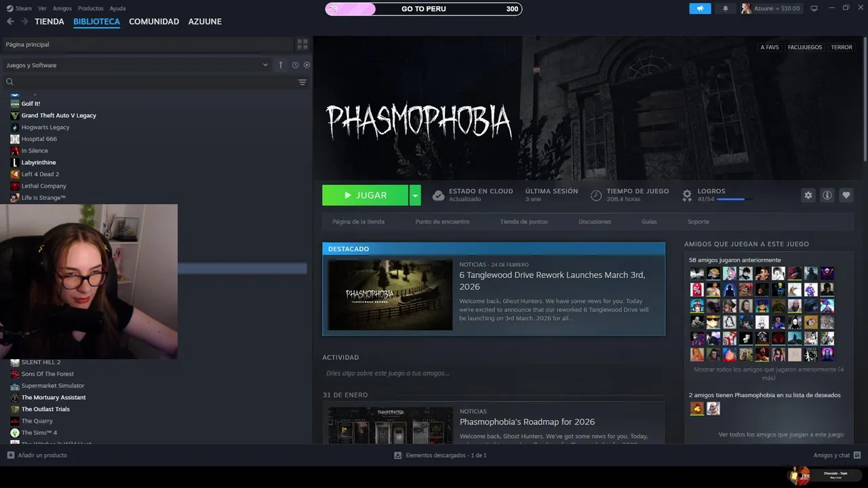Select Grand Theft Auto V Legacy game icon

15,115
